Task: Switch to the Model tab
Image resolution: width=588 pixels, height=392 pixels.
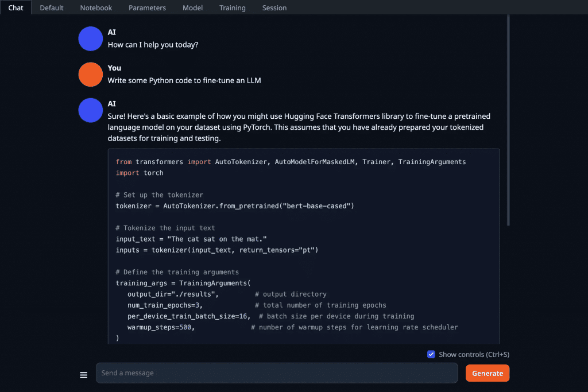Action: (192, 7)
